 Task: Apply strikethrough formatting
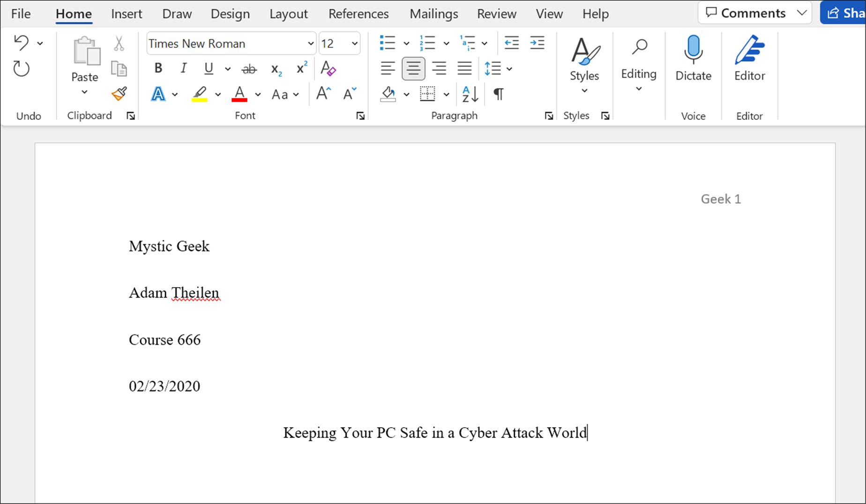[x=249, y=68]
